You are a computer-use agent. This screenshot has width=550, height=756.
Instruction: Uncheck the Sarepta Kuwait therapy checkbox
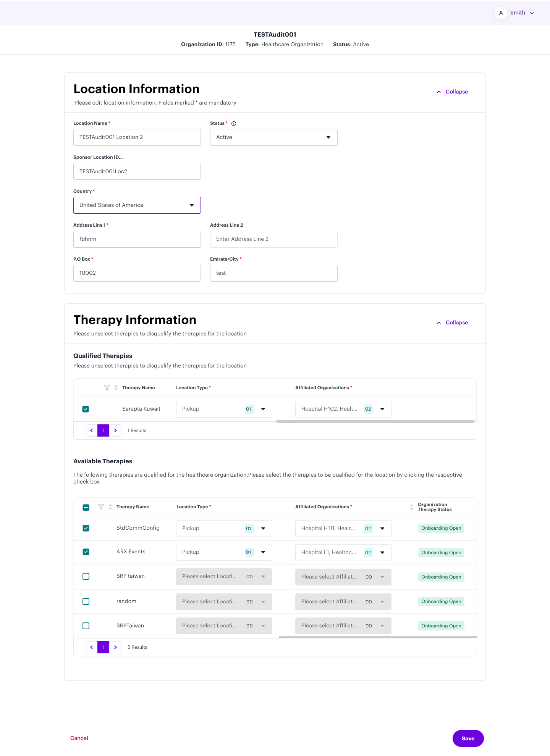coord(86,409)
